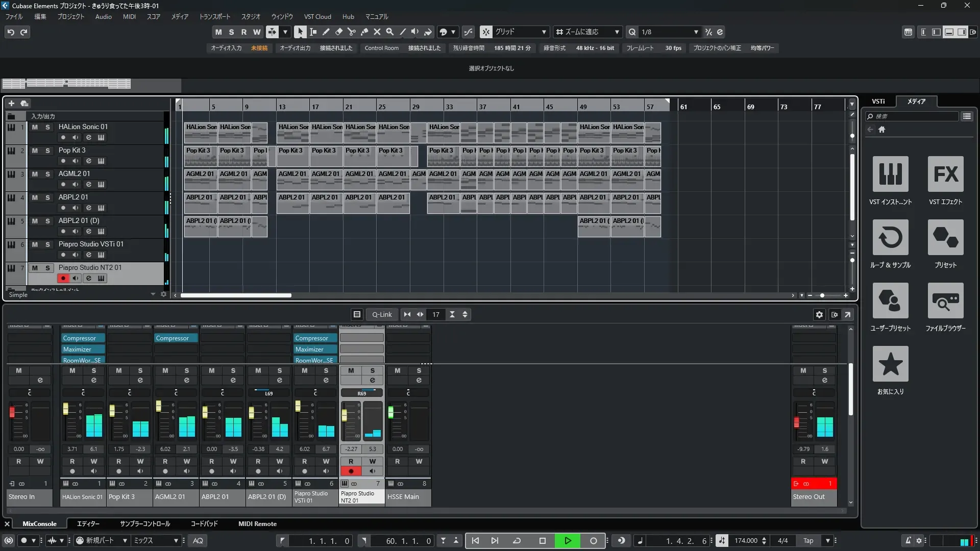Disable record on Piapro Studio NT2 01
This screenshot has height=551, width=980.
coord(63,278)
